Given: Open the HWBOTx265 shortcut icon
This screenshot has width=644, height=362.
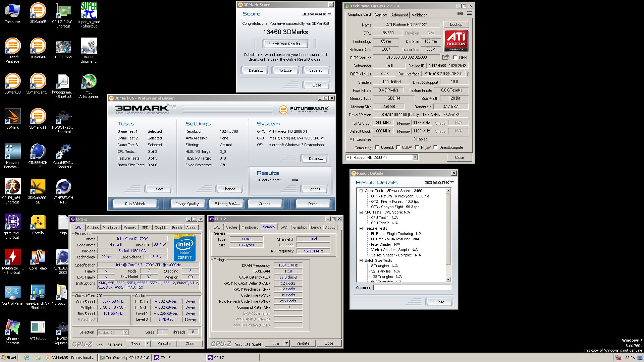Looking at the screenshot, I should pyautogui.click(x=63, y=121).
